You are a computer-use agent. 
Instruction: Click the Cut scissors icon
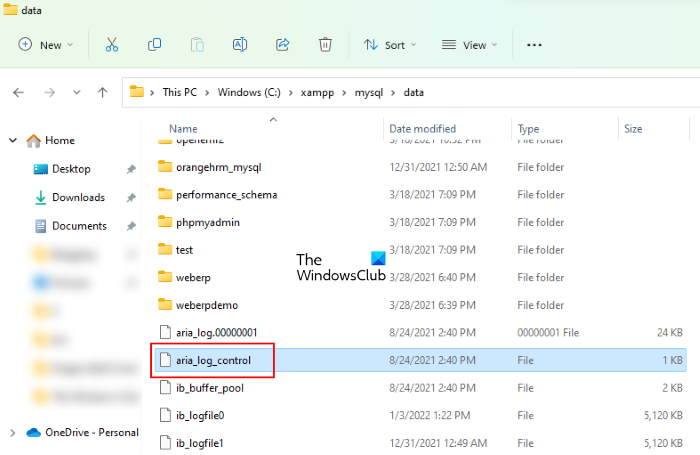coord(112,45)
